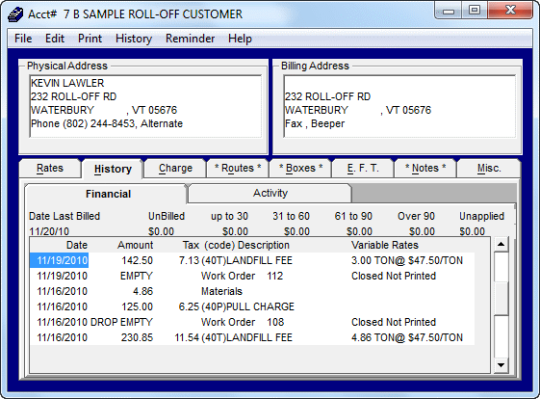Click scrollbar up arrow in history list

[501, 244]
